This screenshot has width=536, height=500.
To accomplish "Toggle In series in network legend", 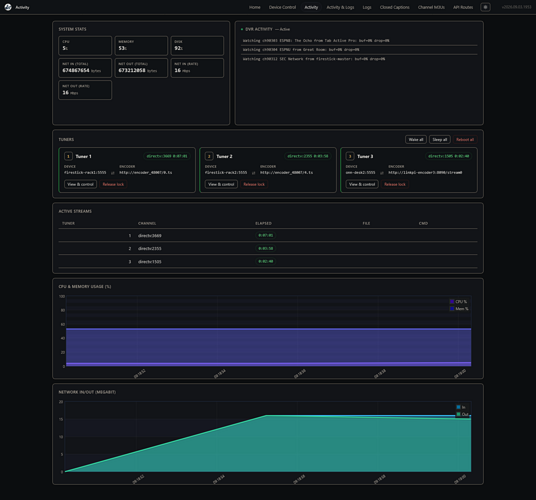I will tap(461, 407).
